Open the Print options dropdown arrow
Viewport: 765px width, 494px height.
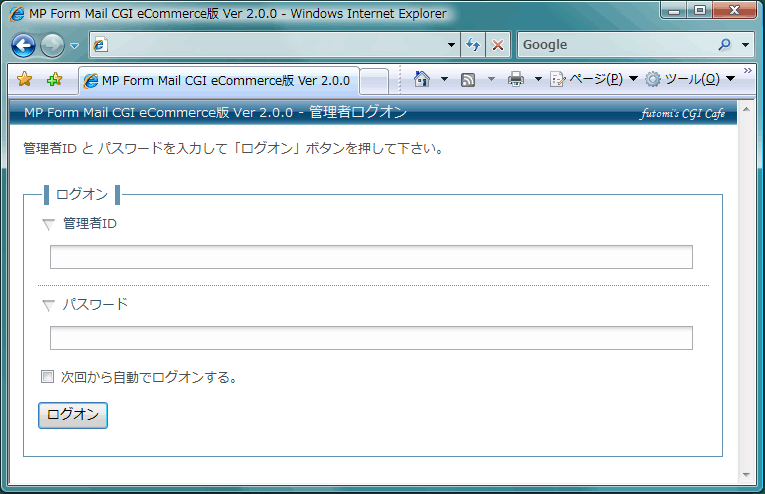(538, 79)
